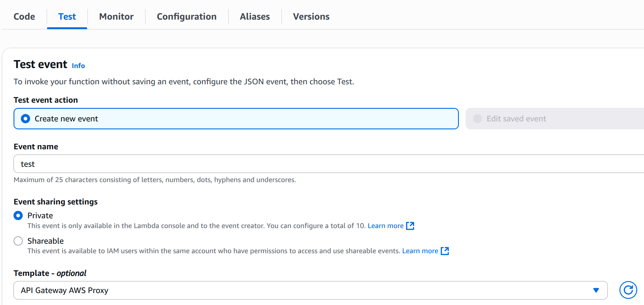Open the API Gateway AWS Proxy template selector
The height and width of the screenshot is (305, 644).
point(310,290)
